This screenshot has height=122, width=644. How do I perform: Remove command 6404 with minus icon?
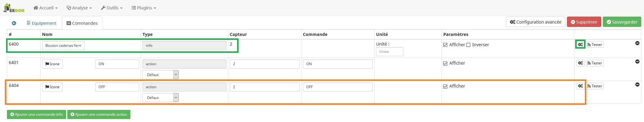pos(637,85)
